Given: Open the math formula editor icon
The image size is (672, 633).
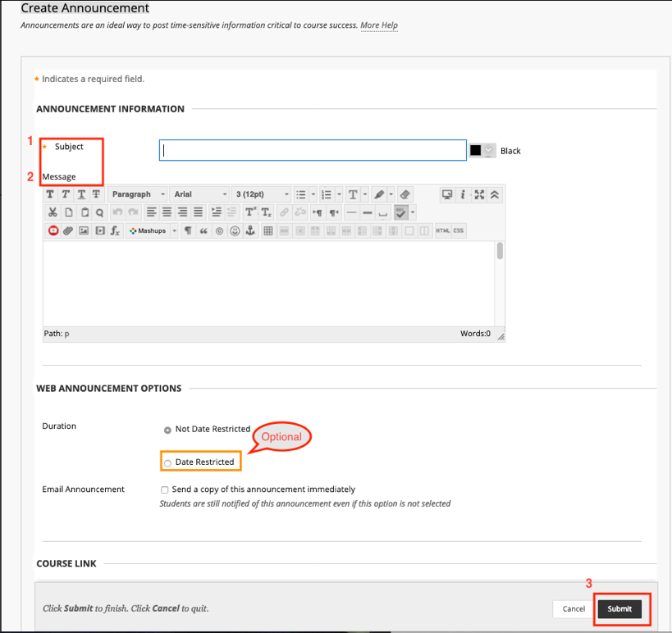Looking at the screenshot, I should pos(115,231).
